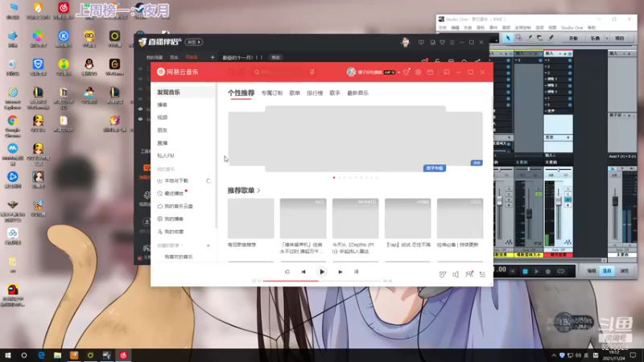Open the 歌手 tab
644x362 pixels.
click(335, 93)
